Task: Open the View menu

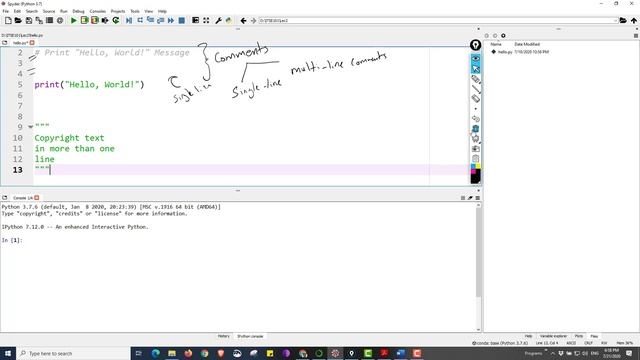Action: pos(149,11)
